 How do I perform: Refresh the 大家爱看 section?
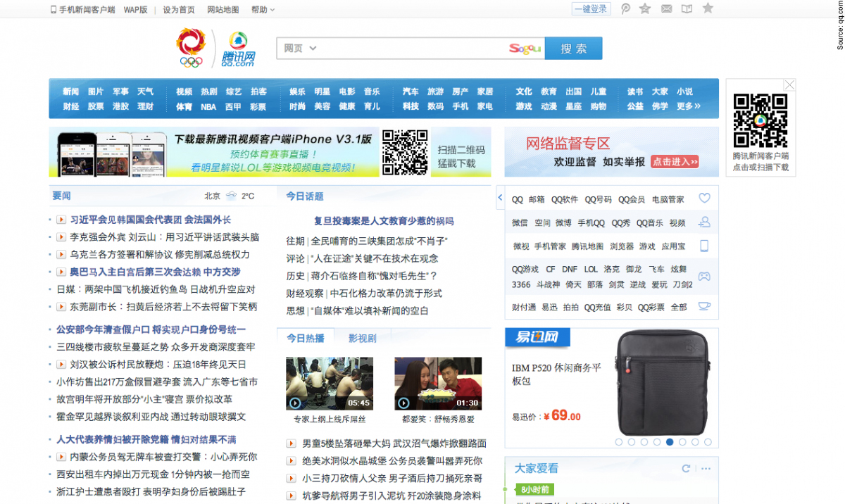point(686,468)
